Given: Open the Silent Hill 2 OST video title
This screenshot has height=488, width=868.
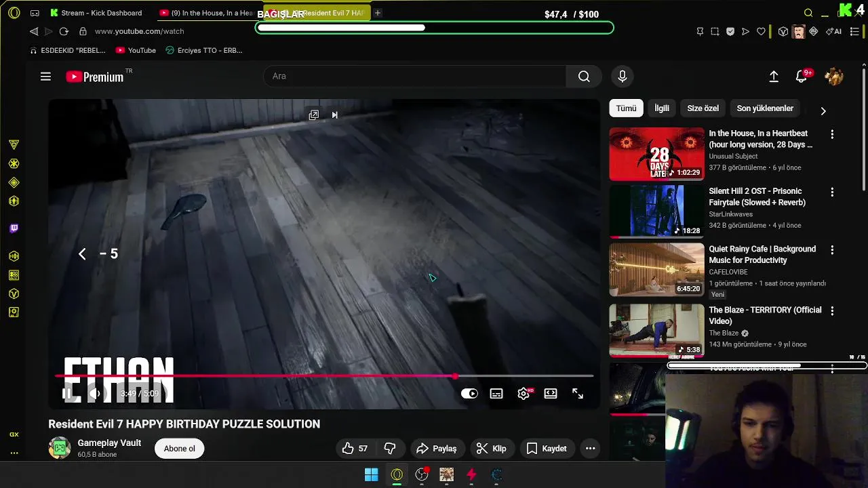Looking at the screenshot, I should click(x=757, y=197).
